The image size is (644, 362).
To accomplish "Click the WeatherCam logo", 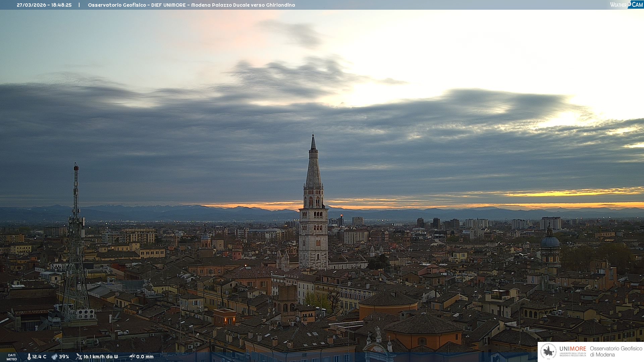I will pyautogui.click(x=626, y=5).
